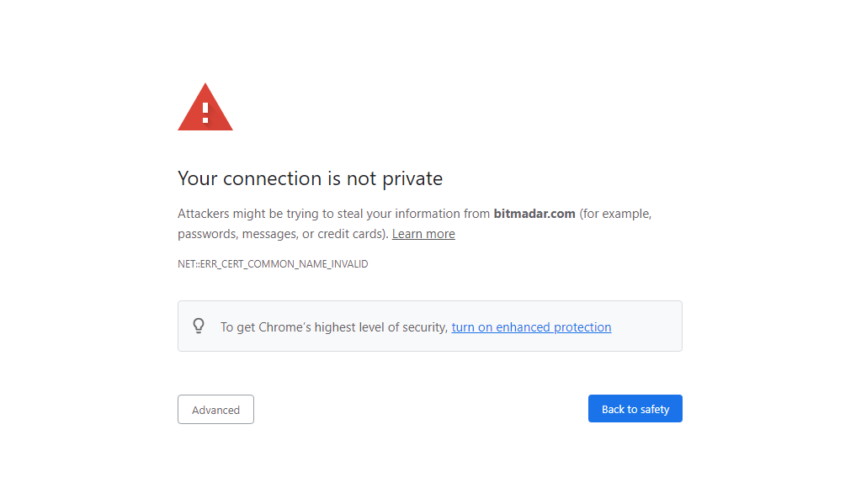
Task: Click the word more in Learn more
Action: 440,234
